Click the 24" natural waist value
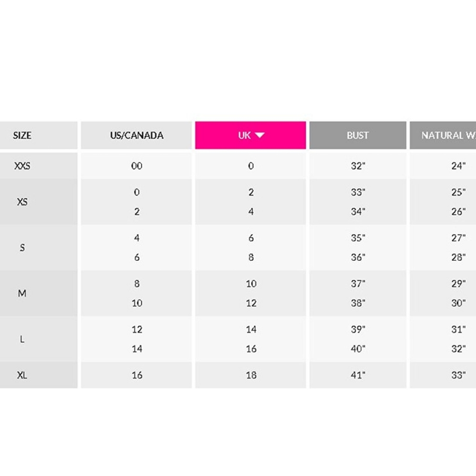This screenshot has width=476, height=476. [x=458, y=166]
